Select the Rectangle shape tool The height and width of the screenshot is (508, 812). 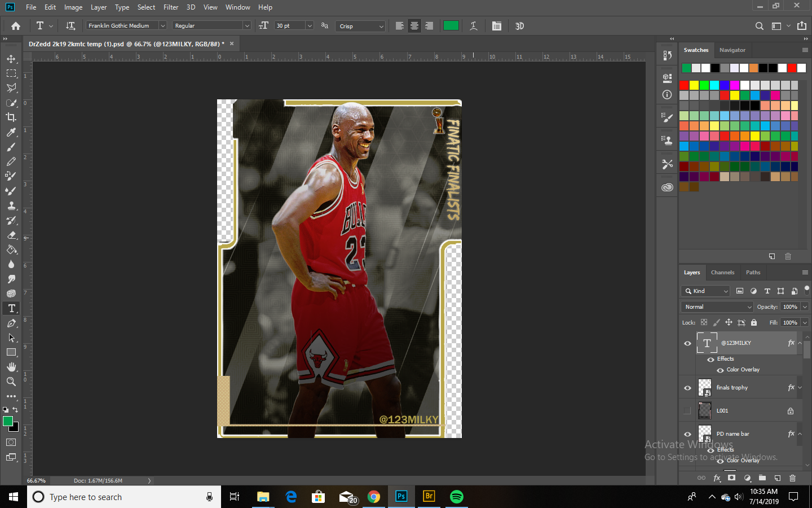click(x=11, y=352)
